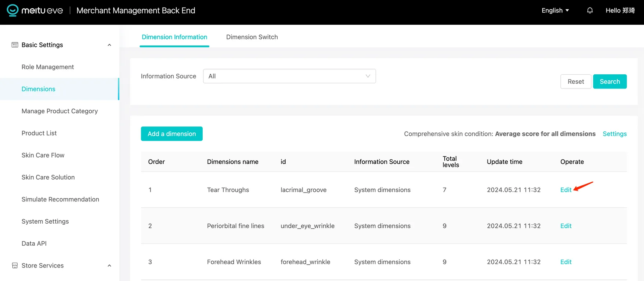Open Simulate Recommendation
644x281 pixels.
pyautogui.click(x=60, y=200)
